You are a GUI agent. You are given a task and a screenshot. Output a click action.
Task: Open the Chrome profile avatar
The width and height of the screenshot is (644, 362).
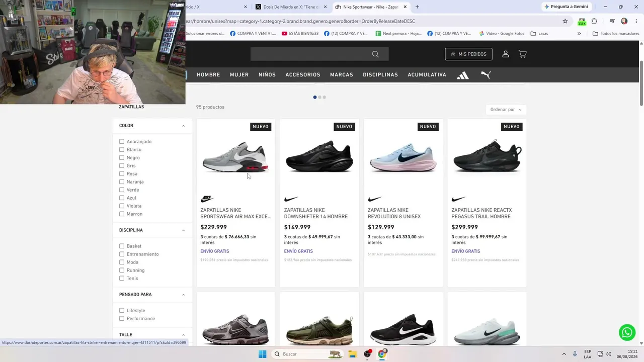[x=624, y=21]
